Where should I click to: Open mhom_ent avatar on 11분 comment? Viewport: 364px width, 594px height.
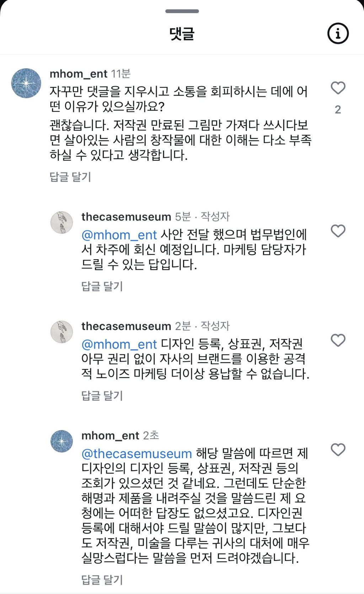(26, 83)
